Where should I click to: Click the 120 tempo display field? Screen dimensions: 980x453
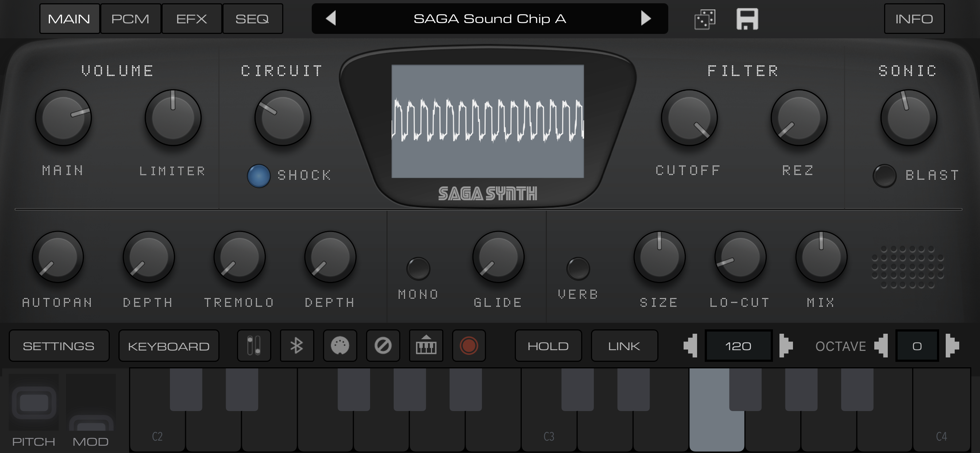(738, 345)
